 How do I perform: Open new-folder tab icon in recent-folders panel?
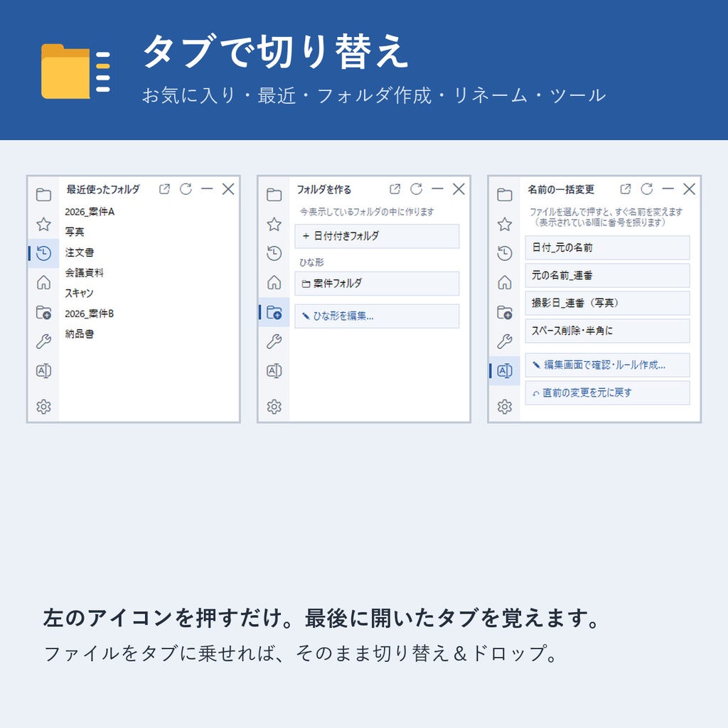coord(43,313)
